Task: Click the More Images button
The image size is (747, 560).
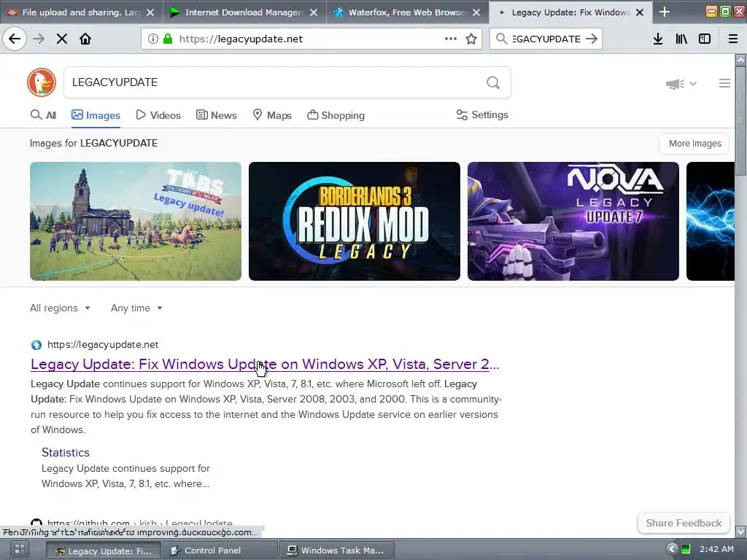Action: (694, 144)
